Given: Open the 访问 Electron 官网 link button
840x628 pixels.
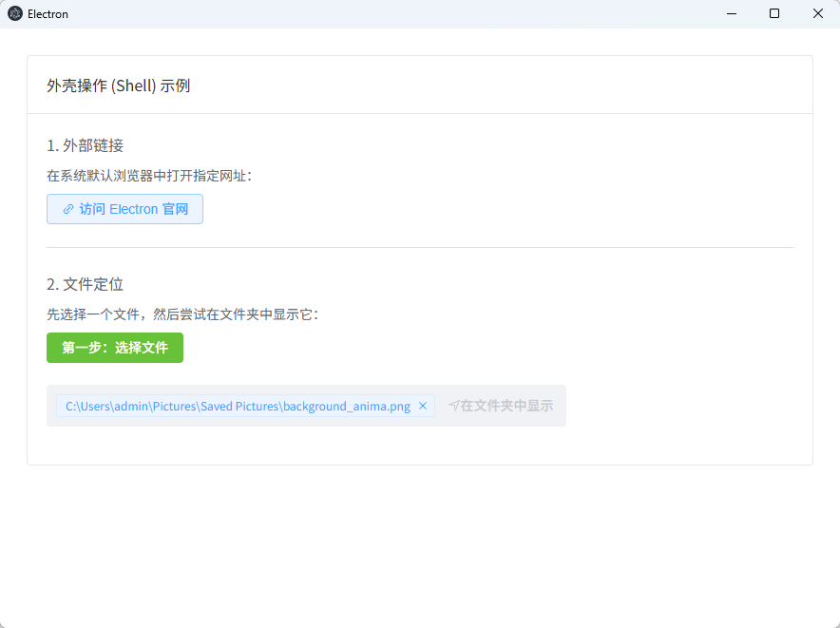Looking at the screenshot, I should point(124,209).
